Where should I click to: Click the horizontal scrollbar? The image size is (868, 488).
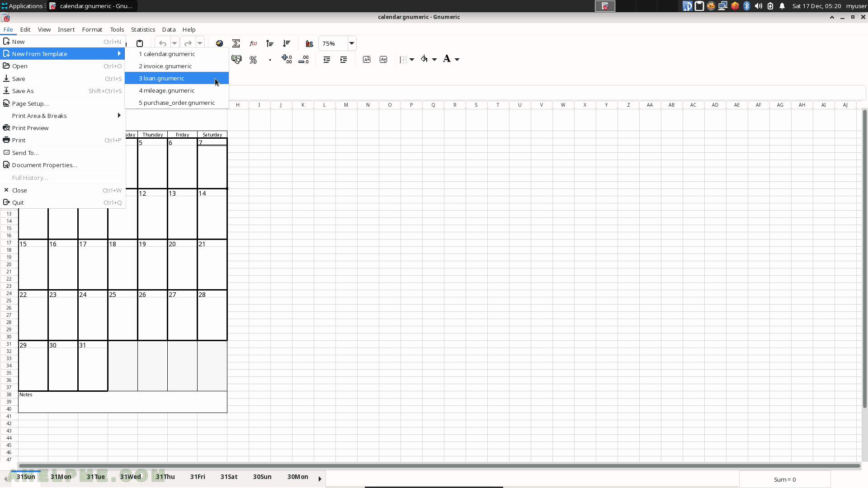pyautogui.click(x=439, y=465)
